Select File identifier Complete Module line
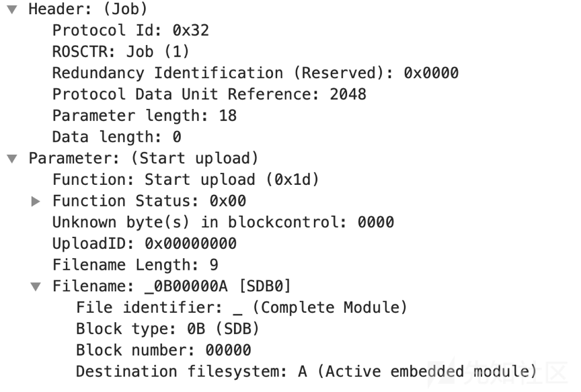The width and height of the screenshot is (581, 392). coord(241,307)
